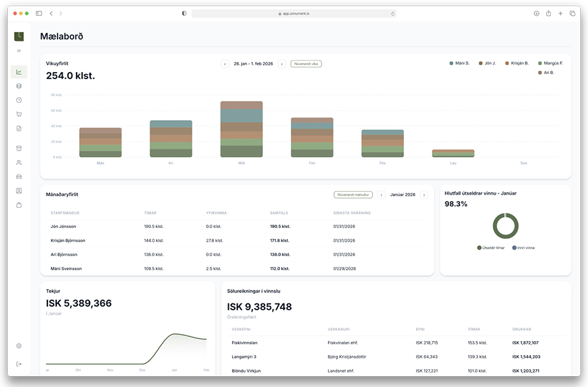Viewport: 588px width, 387px height.
Task: Click the layers stack icon in sidebar
Action: [x=19, y=86]
